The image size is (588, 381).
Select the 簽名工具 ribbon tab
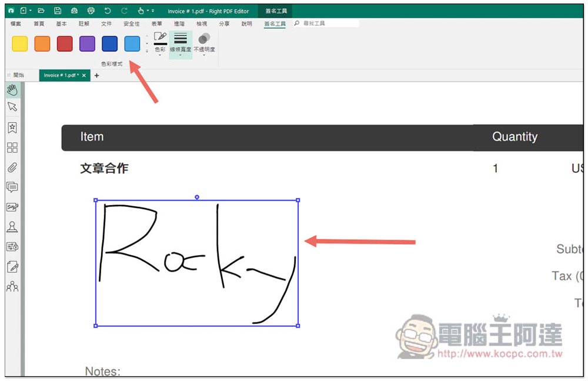tap(275, 24)
